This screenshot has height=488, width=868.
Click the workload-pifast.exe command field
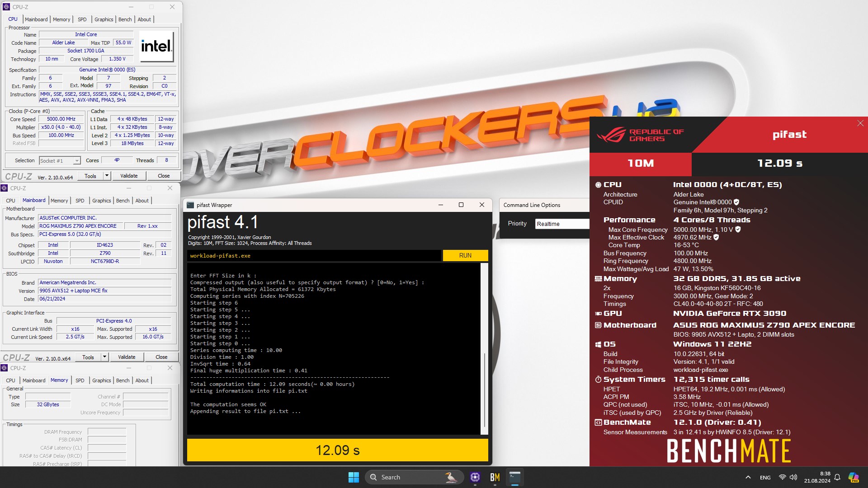coord(314,256)
